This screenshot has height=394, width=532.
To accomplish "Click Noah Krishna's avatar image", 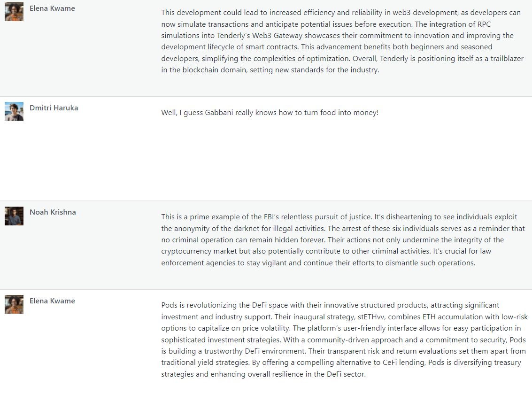I will pyautogui.click(x=14, y=216).
